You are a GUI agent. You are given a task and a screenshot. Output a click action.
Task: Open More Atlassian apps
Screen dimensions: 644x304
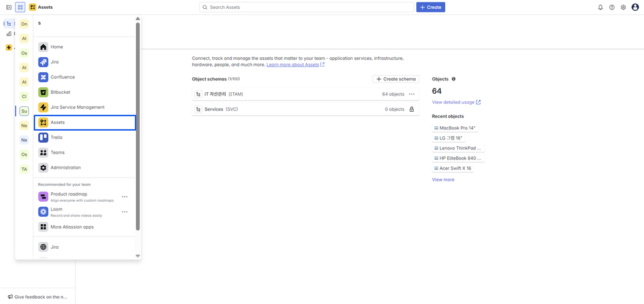coord(85,227)
